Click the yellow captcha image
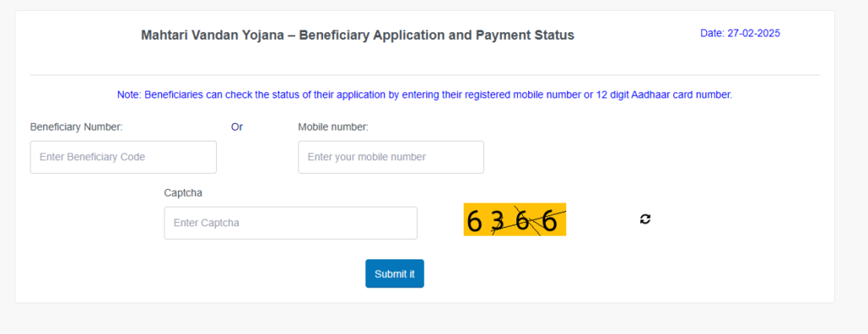Image resolution: width=868 pixels, height=334 pixels. click(x=515, y=220)
